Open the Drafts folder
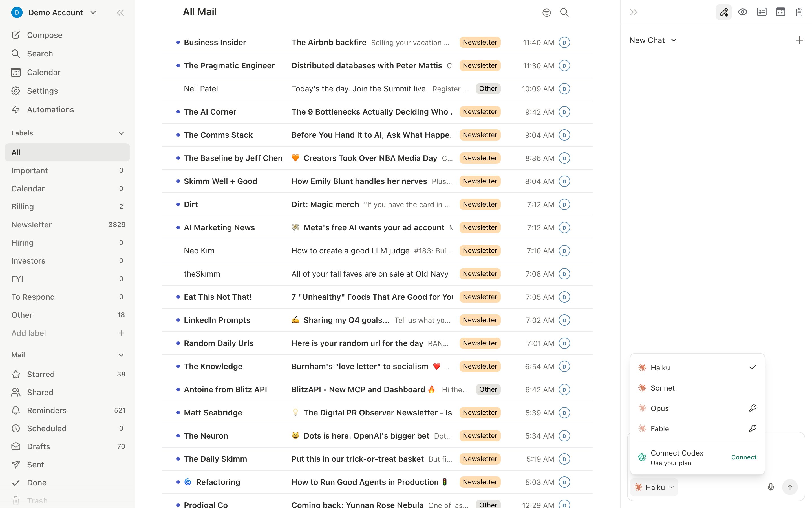812x508 pixels. 67,446
